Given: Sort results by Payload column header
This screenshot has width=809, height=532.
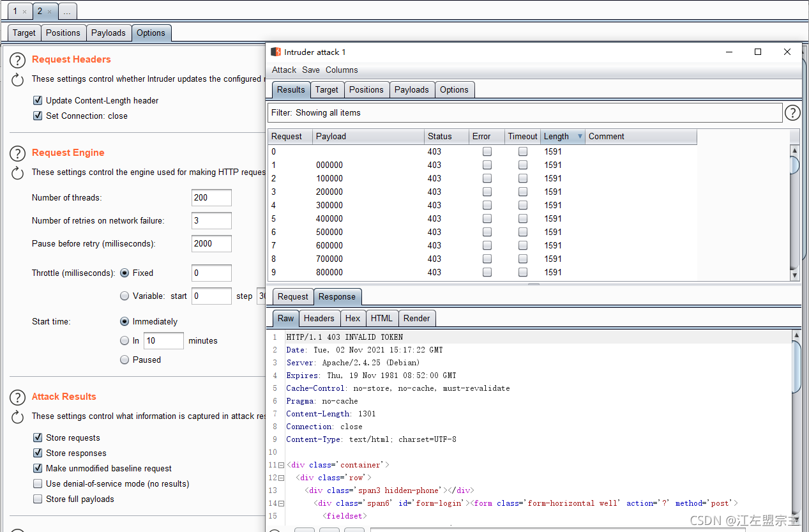Looking at the screenshot, I should click(368, 137).
